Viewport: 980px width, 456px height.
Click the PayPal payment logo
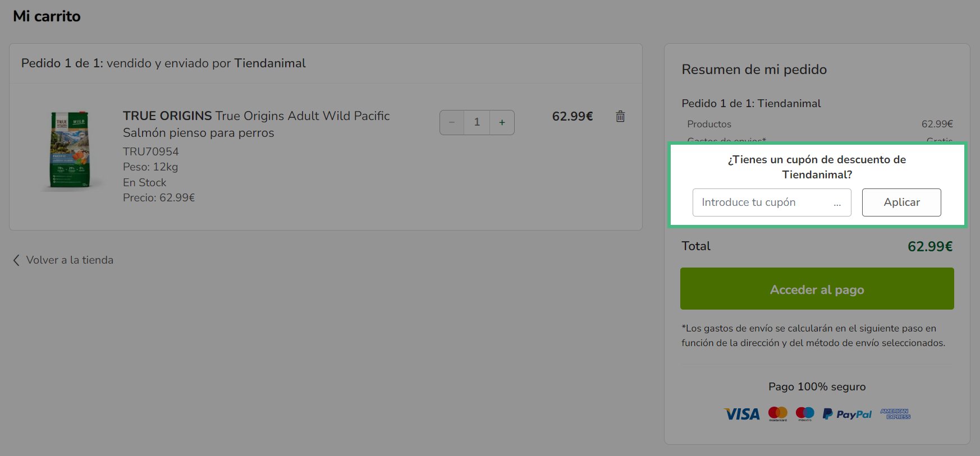coord(847,414)
